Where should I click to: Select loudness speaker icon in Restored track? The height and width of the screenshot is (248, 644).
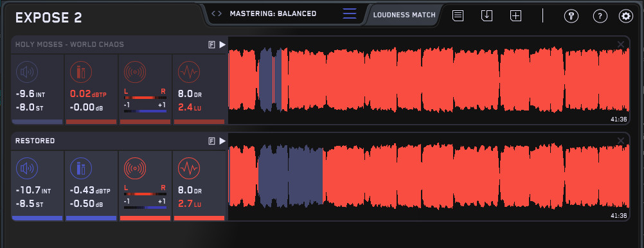tap(27, 168)
